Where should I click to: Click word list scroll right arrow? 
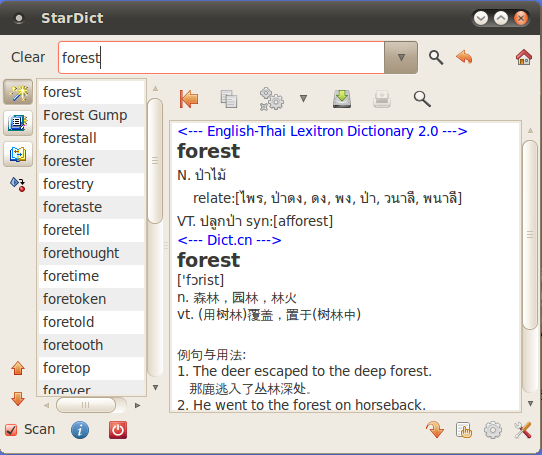pyautogui.click(x=137, y=405)
